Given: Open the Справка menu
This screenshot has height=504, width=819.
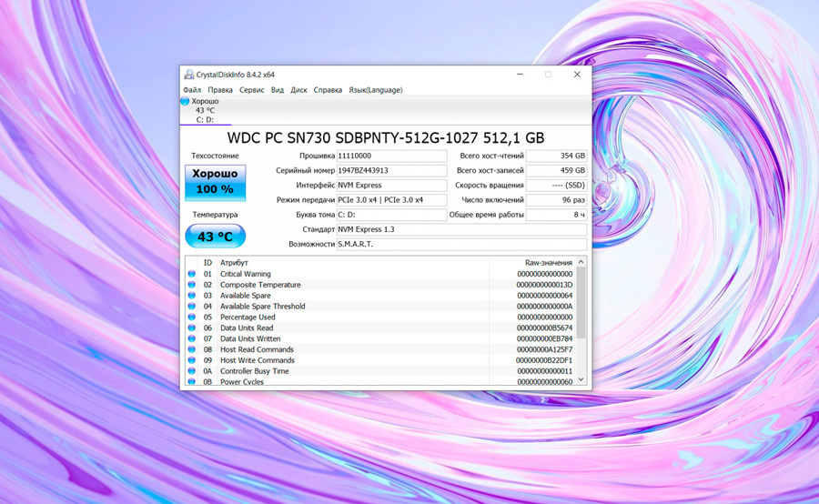Looking at the screenshot, I should coord(328,90).
